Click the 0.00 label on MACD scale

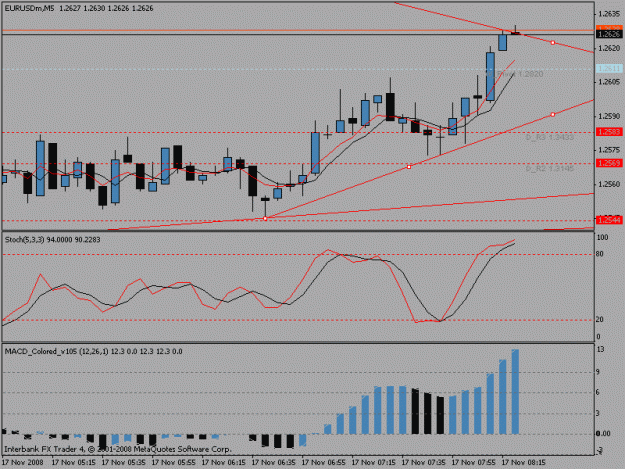click(x=603, y=434)
